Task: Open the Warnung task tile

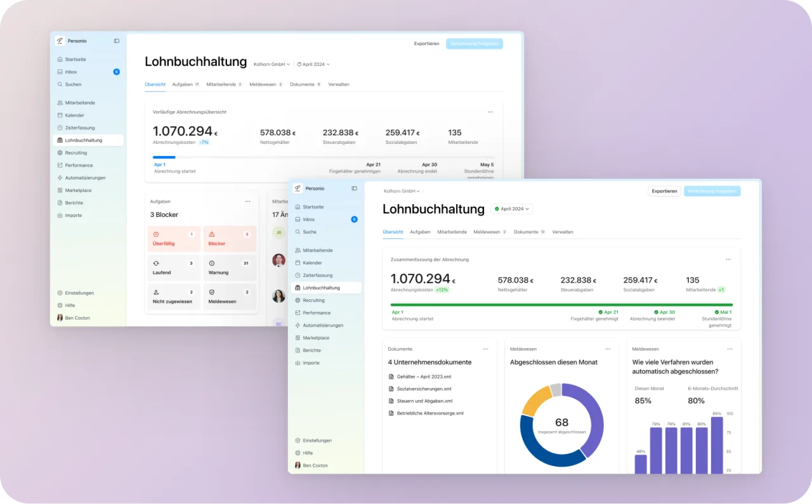Action: (230, 268)
